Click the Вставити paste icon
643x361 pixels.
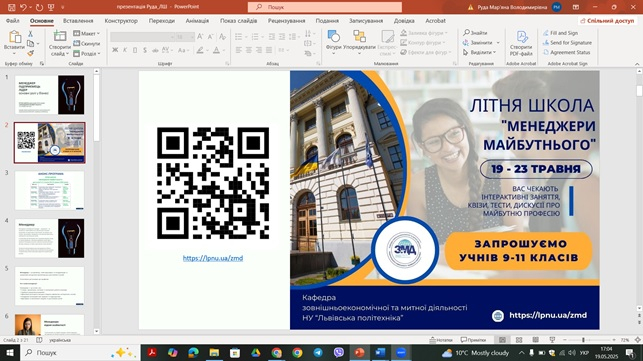coord(15,37)
